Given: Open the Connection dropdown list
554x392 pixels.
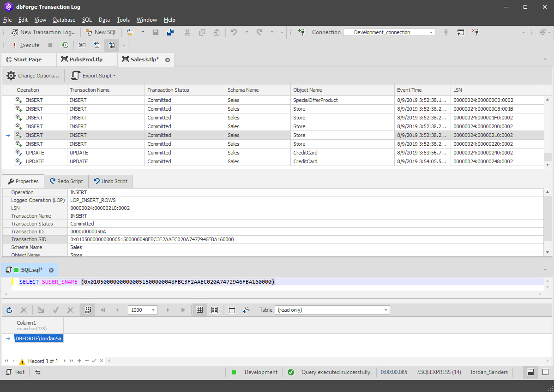Looking at the screenshot, I should pos(432,32).
